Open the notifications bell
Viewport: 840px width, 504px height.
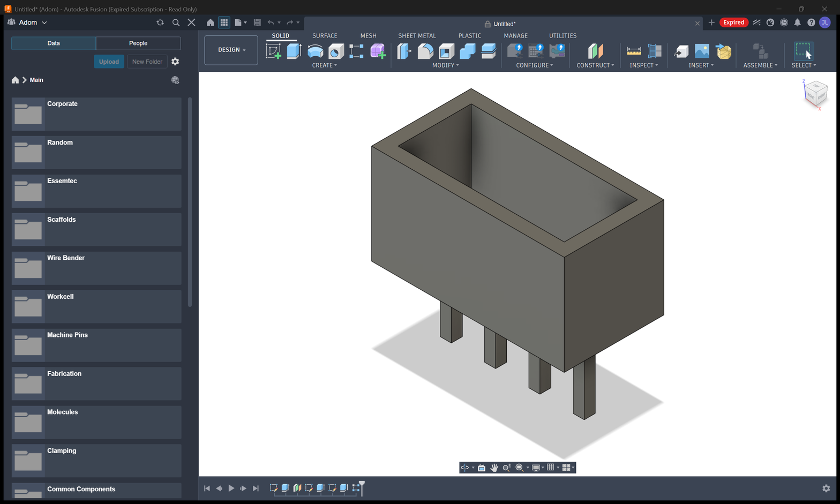(x=797, y=22)
